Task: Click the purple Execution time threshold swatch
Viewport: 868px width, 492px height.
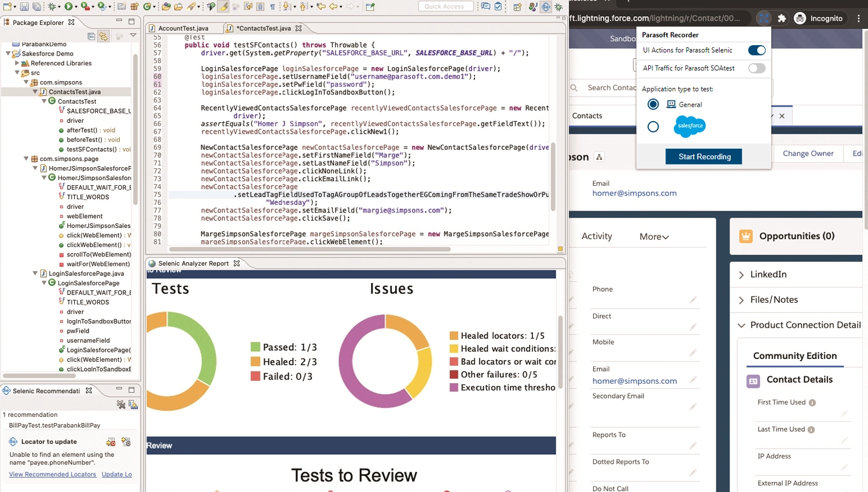Action: pos(454,387)
